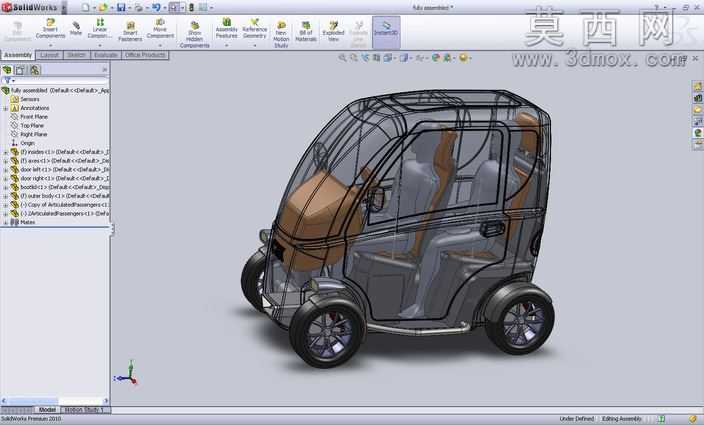Screen dimensions: 704x425
Task: Open Assembly Features tool
Action: point(227,29)
